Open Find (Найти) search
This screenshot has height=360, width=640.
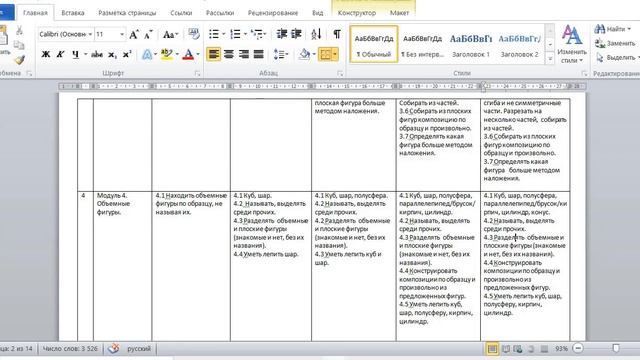click(x=613, y=29)
